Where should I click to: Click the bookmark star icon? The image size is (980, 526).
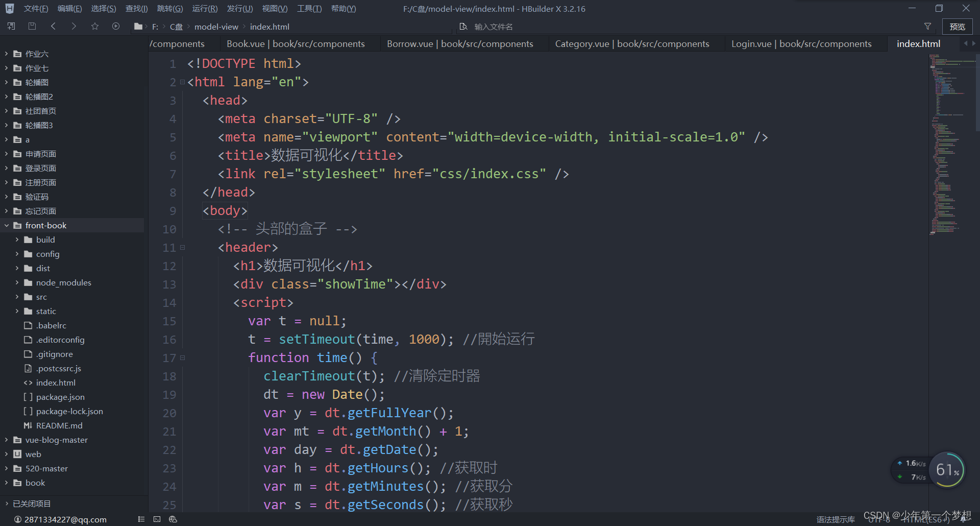pyautogui.click(x=95, y=26)
